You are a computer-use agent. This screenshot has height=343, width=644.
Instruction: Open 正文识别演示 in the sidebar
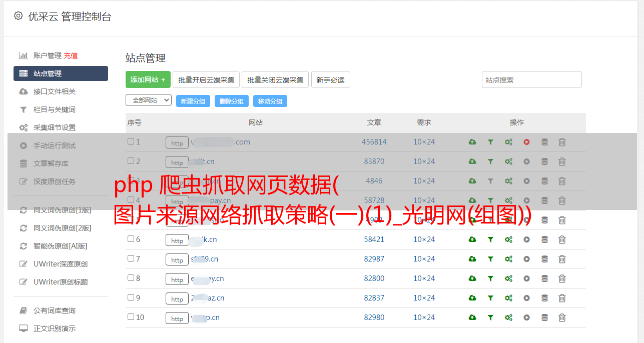click(x=55, y=328)
